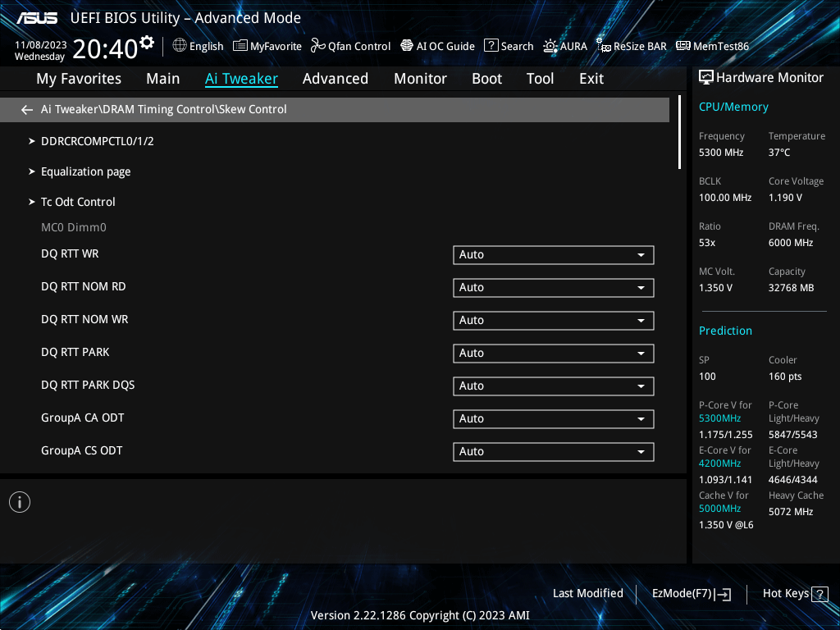
Task: Open the Exit tab
Action: [x=591, y=79]
